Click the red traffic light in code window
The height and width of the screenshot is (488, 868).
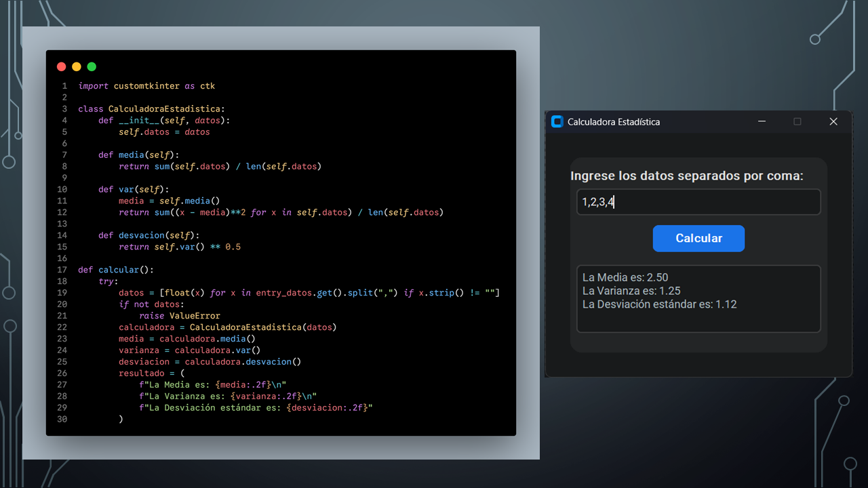61,66
